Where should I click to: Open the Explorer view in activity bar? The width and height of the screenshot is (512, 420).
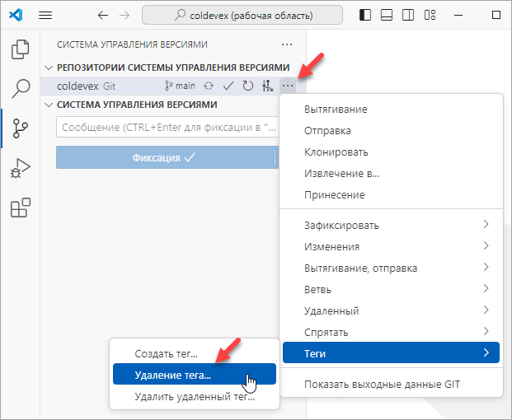20,49
